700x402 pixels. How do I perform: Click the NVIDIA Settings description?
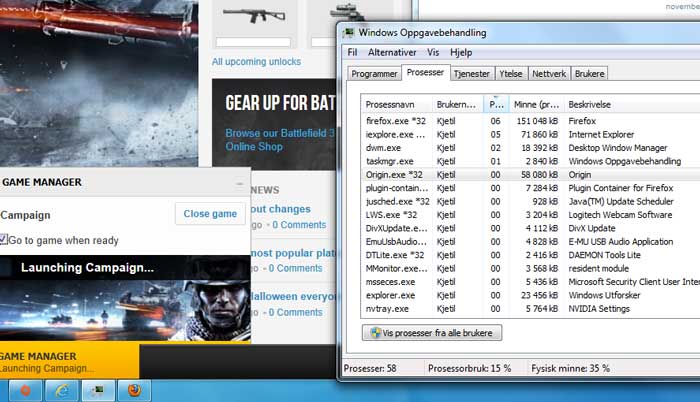pyautogui.click(x=599, y=309)
